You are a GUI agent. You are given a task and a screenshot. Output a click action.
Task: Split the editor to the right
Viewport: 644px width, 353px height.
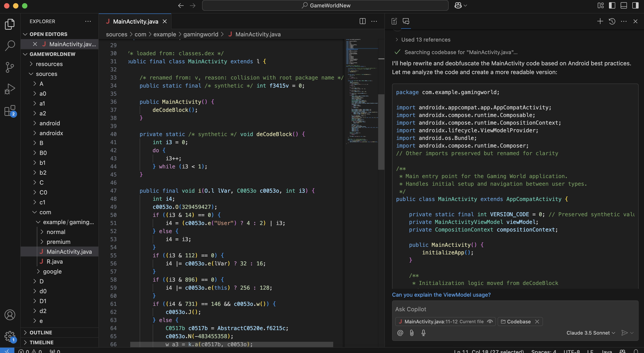(362, 21)
